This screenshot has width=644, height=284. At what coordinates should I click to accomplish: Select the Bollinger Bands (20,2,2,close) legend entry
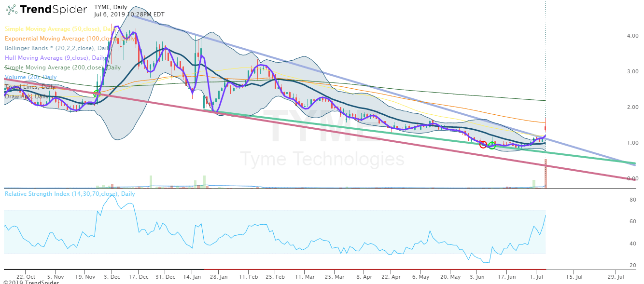click(x=57, y=48)
